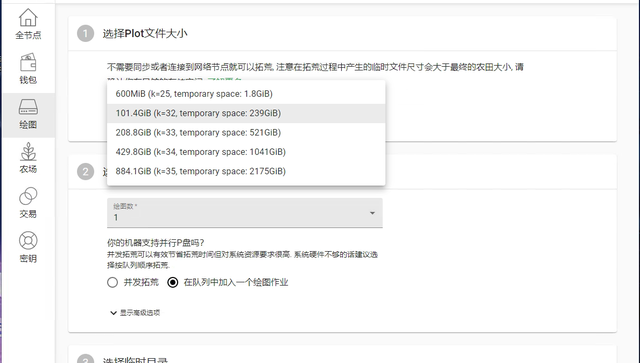Click the 你的机器支持并行P盘吗? question text

point(156,243)
